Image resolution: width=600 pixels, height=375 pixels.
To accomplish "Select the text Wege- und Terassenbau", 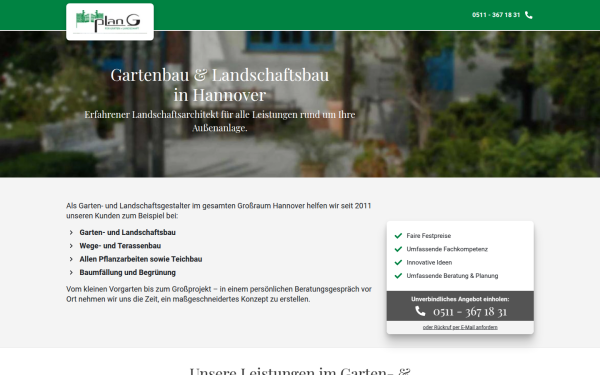I will (x=120, y=246).
